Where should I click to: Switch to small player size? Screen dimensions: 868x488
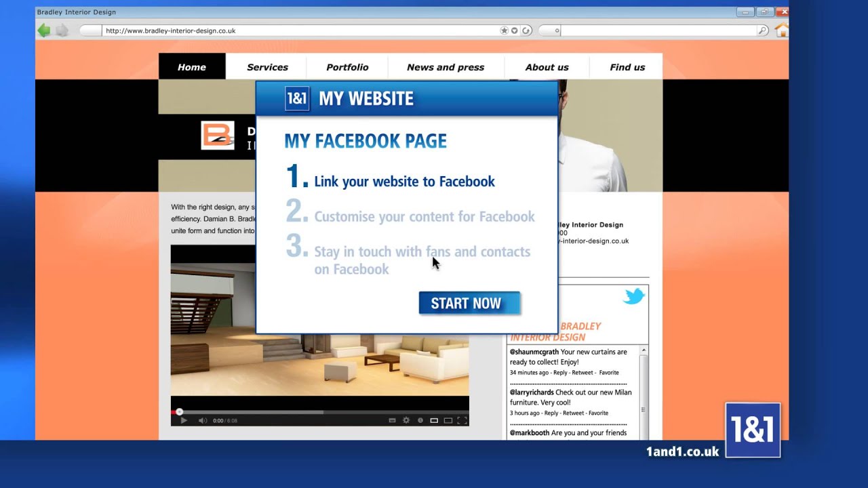pyautogui.click(x=434, y=420)
